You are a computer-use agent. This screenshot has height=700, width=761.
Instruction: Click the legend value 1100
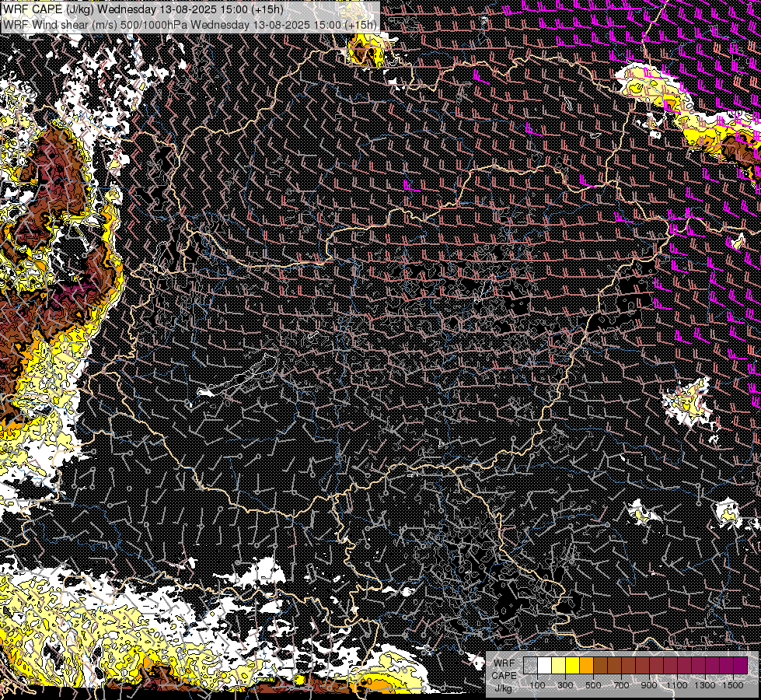coord(677,685)
